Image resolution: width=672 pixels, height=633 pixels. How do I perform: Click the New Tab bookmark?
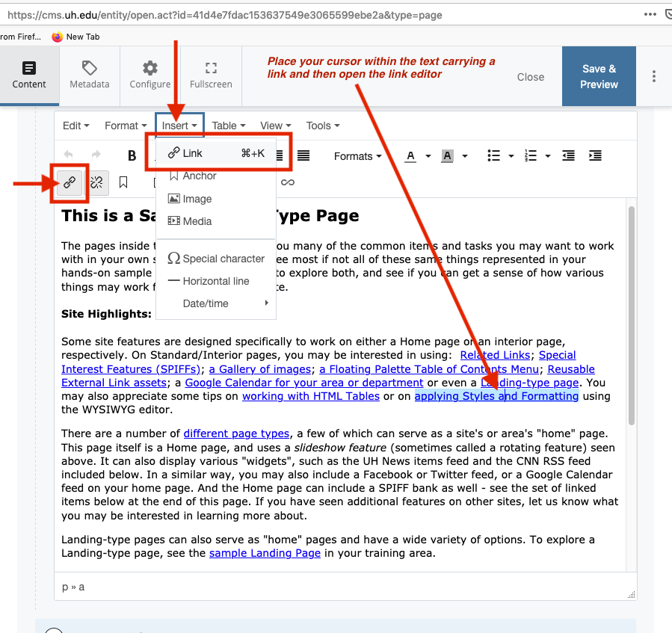[76, 37]
